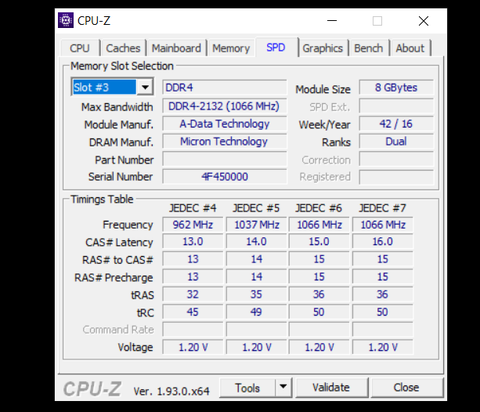Click the Tools button
Viewport: 480px width, 412px height.
(x=247, y=388)
